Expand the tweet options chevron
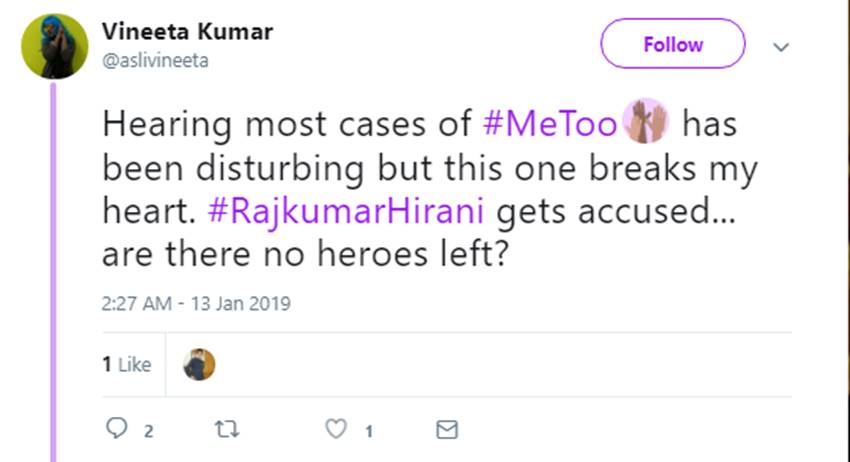The height and width of the screenshot is (462, 850). [782, 47]
